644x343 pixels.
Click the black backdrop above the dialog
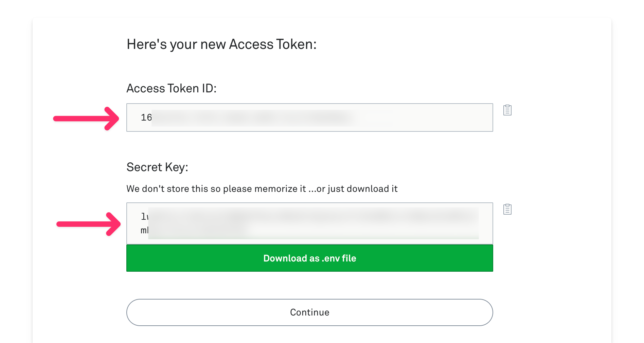click(x=322, y=8)
